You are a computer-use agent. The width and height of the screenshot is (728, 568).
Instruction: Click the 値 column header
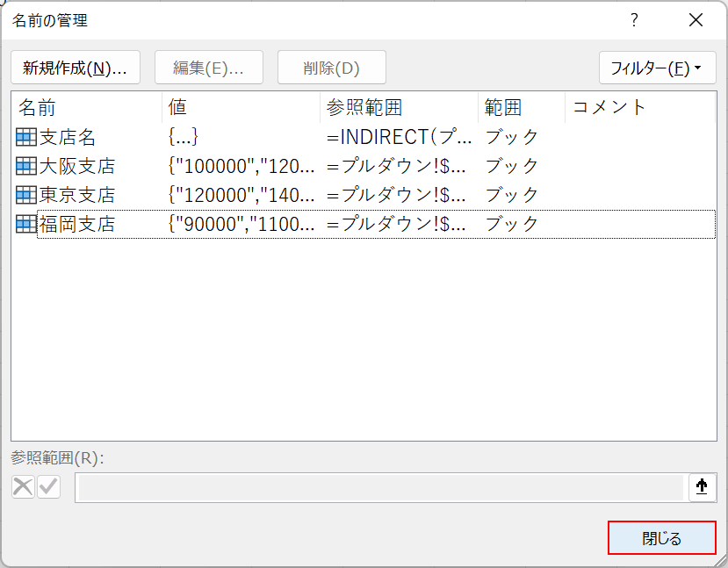pyautogui.click(x=241, y=107)
